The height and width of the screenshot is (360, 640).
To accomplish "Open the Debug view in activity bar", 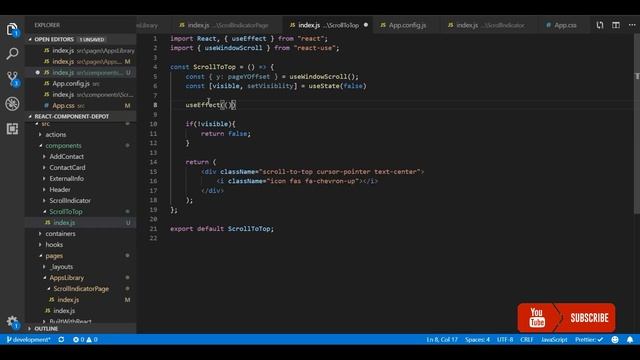I will (x=12, y=104).
